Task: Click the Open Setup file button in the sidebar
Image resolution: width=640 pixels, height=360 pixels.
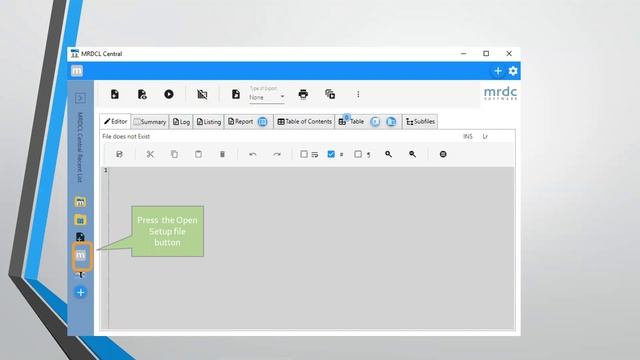Action: pyautogui.click(x=81, y=256)
